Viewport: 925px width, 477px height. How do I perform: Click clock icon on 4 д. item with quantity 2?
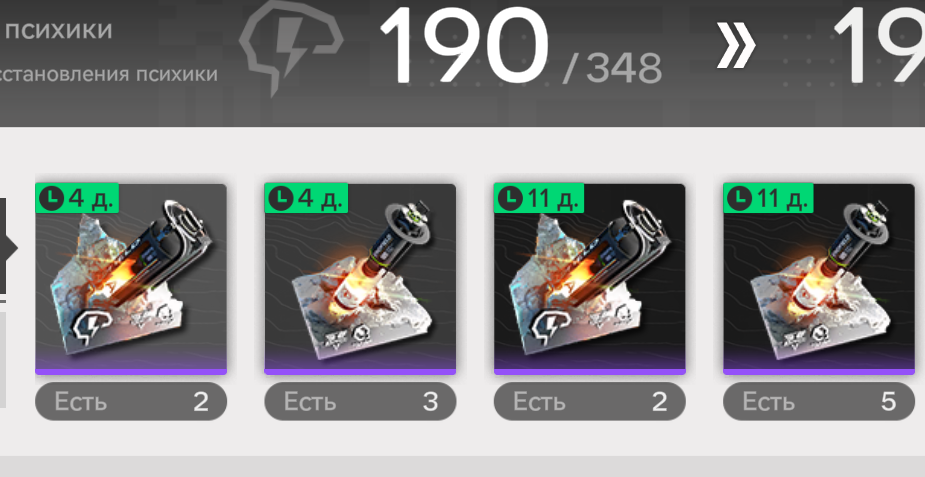click(53, 199)
